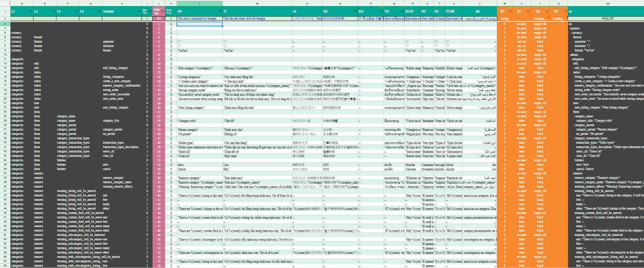This screenshot has width=644, height=268.
Task: Click the JA header cell
Action: coord(307,11)
